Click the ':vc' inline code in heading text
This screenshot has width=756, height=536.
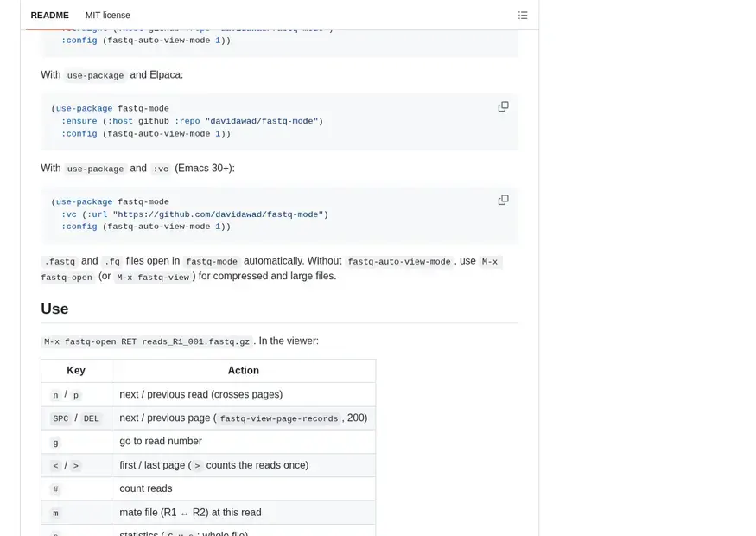coord(161,169)
